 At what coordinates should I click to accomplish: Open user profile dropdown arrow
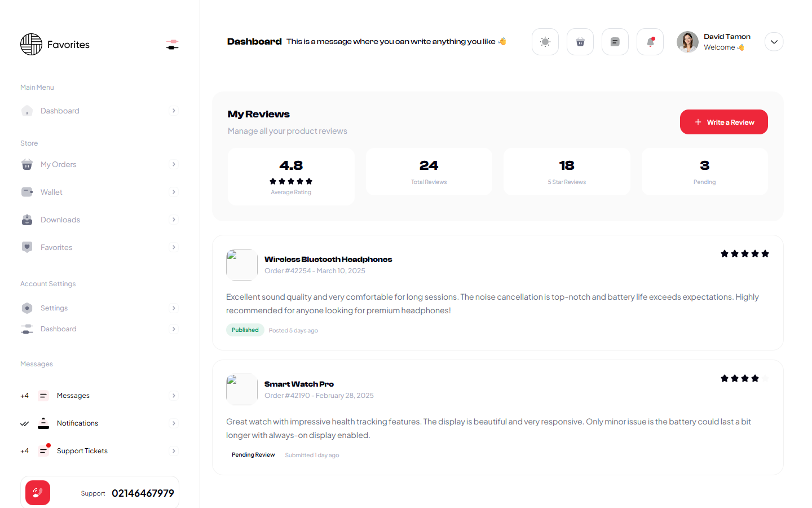[774, 42]
